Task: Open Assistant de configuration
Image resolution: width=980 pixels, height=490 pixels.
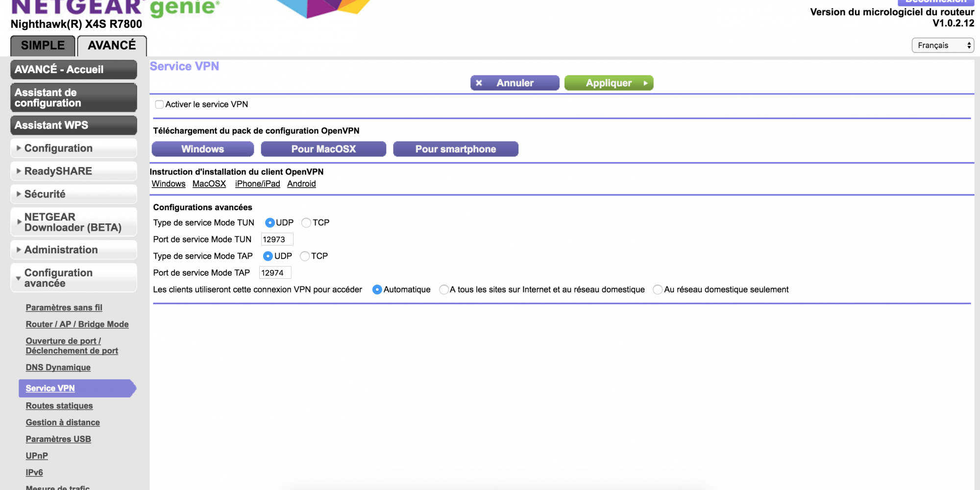Action: click(73, 98)
